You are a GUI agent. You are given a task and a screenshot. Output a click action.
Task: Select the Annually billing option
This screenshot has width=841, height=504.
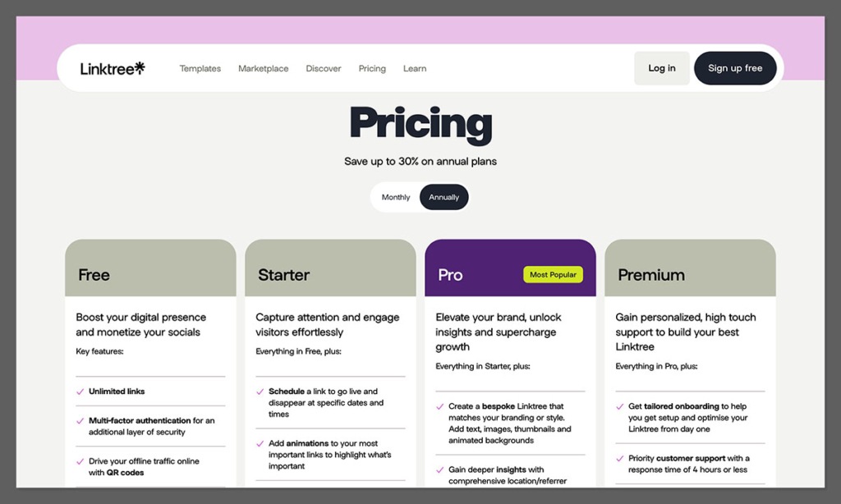[x=443, y=197]
